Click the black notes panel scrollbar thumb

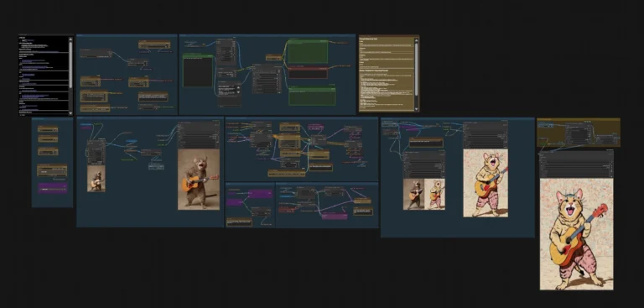tap(70, 65)
